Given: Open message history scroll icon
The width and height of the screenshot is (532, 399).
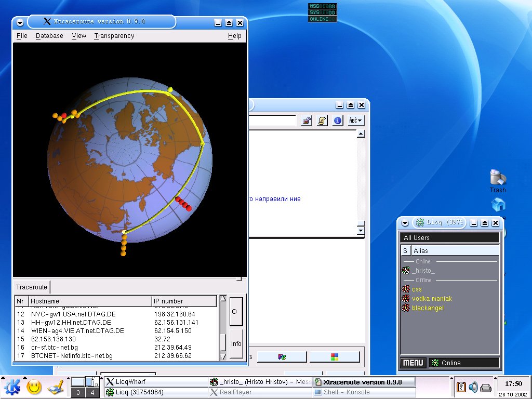Looking at the screenshot, I should pos(323,121).
